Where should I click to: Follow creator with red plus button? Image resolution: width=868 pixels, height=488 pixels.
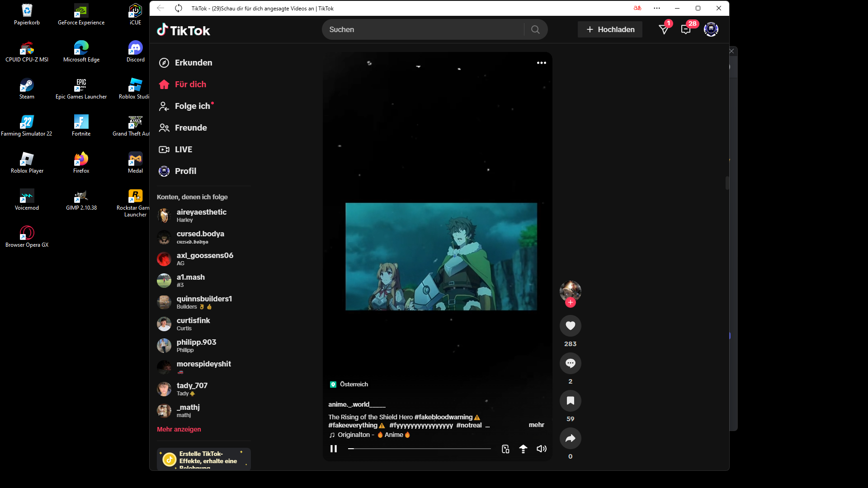point(571,302)
